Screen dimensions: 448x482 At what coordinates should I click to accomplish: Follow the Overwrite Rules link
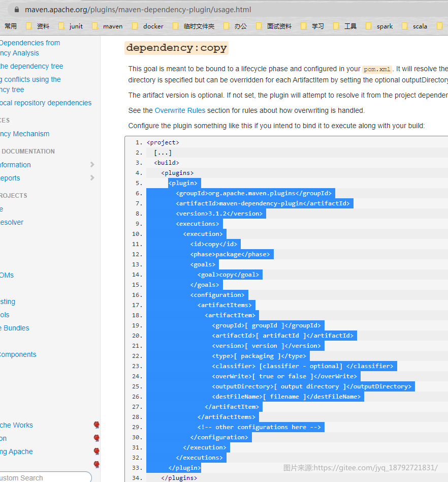pyautogui.click(x=180, y=110)
